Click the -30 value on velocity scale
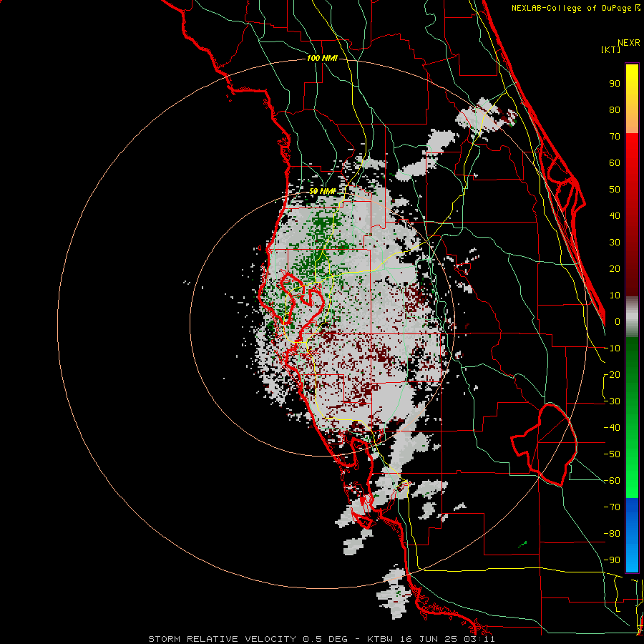The width and height of the screenshot is (644, 644). click(x=612, y=401)
